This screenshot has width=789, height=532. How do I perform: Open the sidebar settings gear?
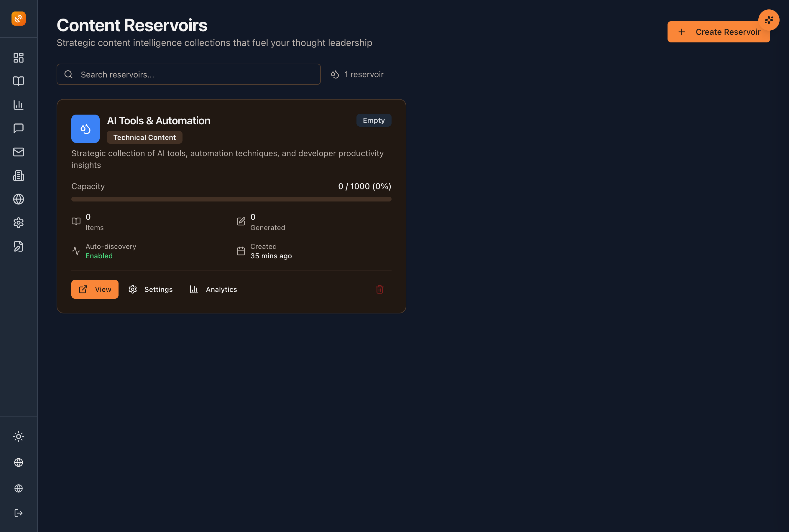point(18,223)
